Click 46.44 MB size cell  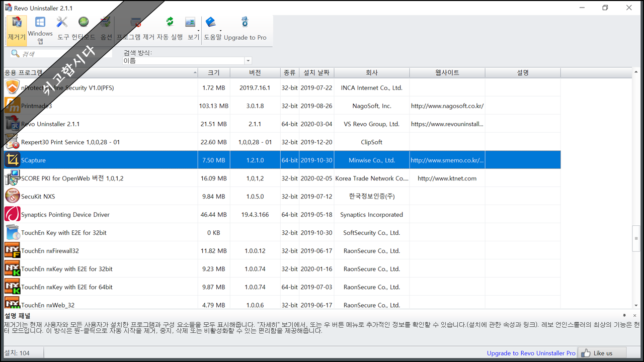pos(214,215)
